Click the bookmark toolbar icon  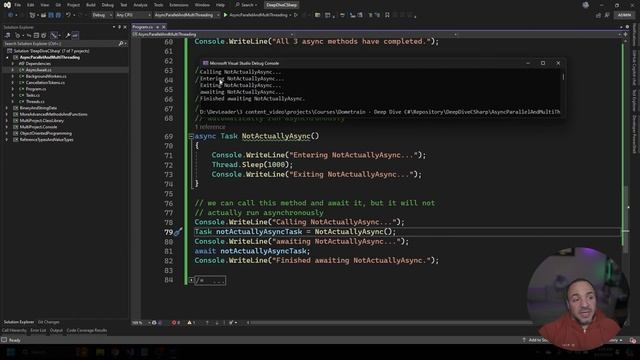(x=387, y=15)
